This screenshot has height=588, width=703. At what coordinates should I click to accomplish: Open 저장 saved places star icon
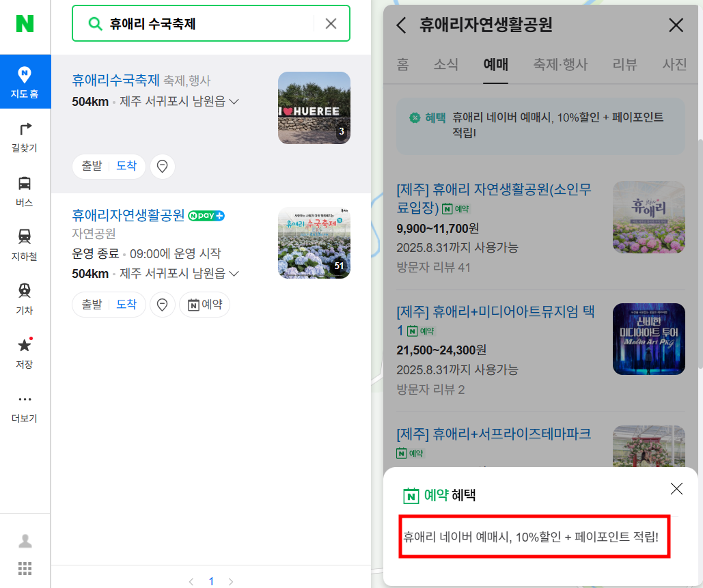[25, 352]
